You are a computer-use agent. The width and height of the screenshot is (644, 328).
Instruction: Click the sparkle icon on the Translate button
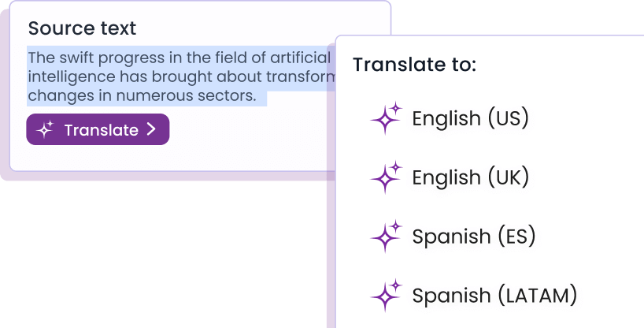click(x=46, y=130)
